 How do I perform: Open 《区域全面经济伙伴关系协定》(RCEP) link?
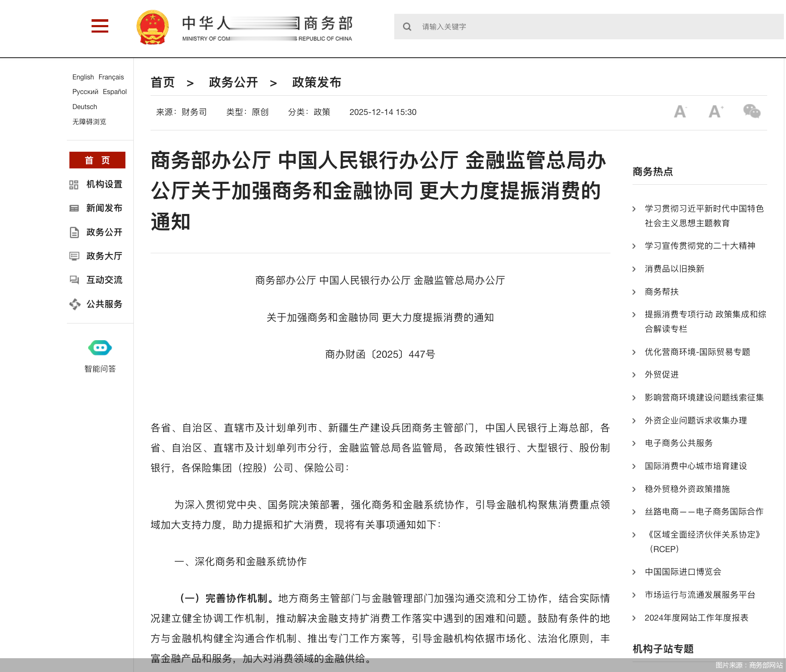tap(704, 542)
